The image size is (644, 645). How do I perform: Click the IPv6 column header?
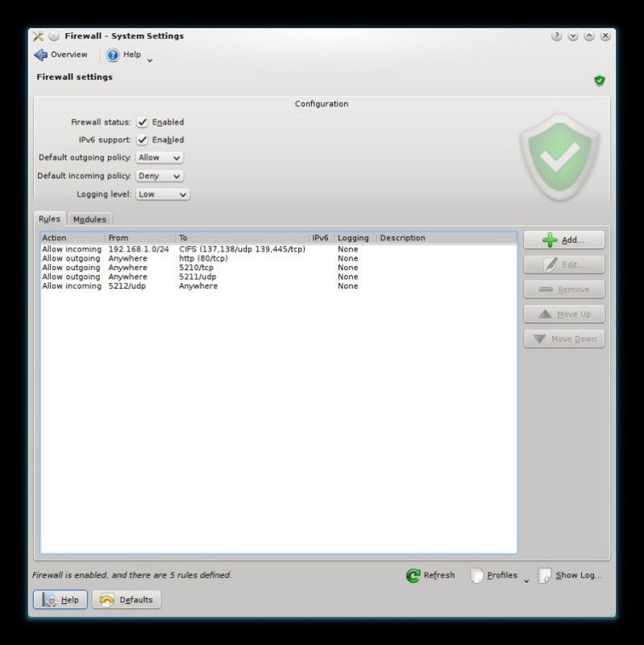point(322,238)
